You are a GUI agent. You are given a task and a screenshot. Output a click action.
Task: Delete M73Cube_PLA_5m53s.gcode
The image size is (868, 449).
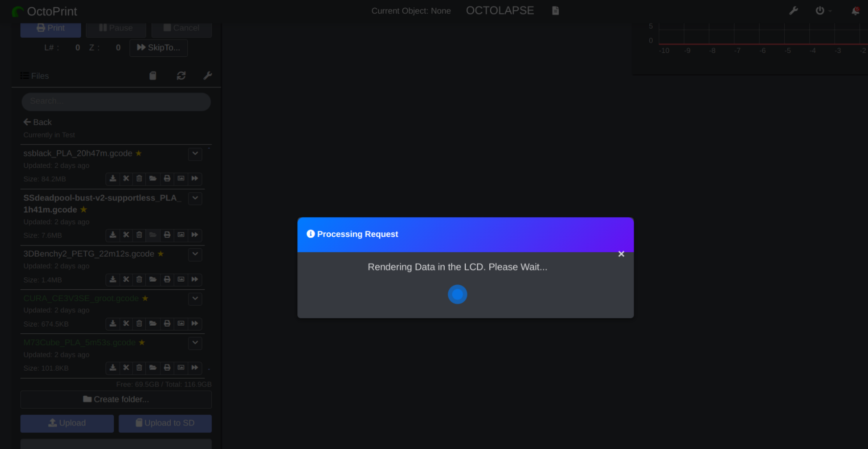pyautogui.click(x=139, y=368)
